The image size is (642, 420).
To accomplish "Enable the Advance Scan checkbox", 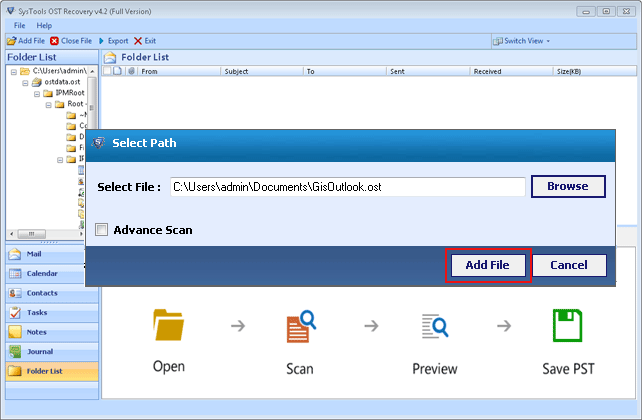I will click(101, 230).
